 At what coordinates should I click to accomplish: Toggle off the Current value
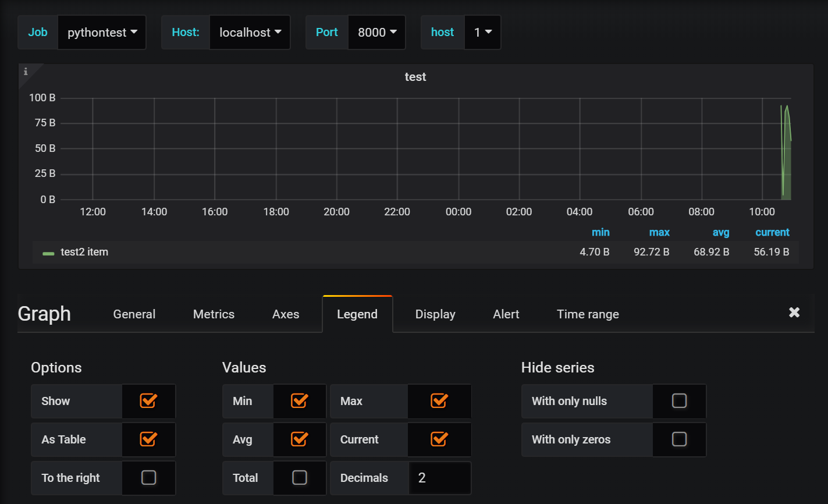pyautogui.click(x=439, y=439)
